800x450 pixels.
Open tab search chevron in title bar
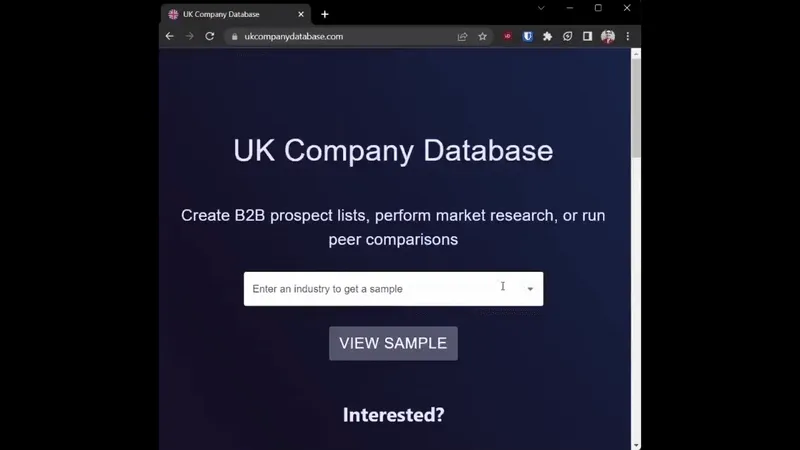[x=541, y=8]
